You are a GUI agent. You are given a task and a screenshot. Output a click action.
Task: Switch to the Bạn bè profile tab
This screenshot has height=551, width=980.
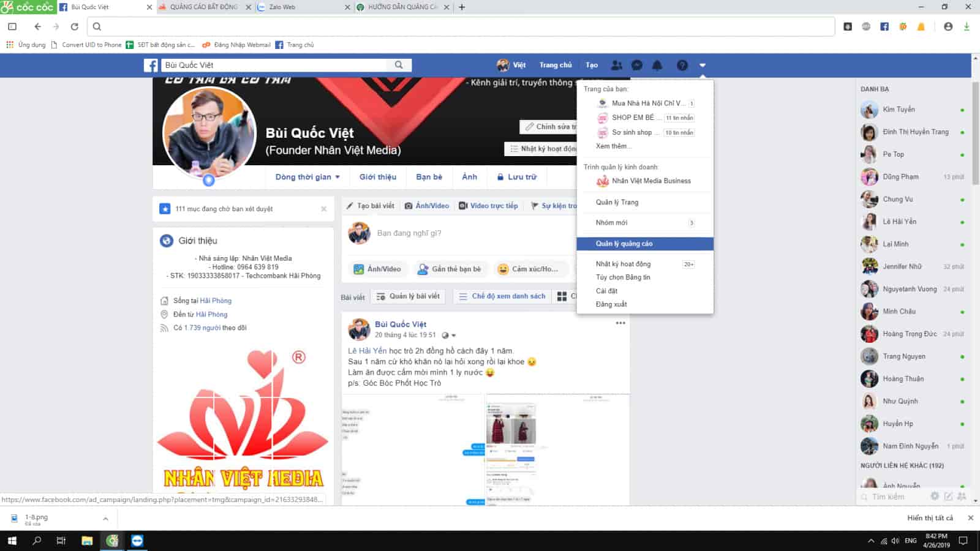429,177
